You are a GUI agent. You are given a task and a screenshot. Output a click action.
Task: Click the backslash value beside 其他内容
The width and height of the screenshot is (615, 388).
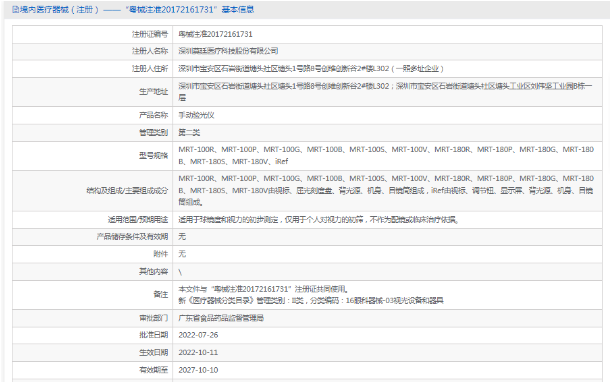[x=180, y=272]
